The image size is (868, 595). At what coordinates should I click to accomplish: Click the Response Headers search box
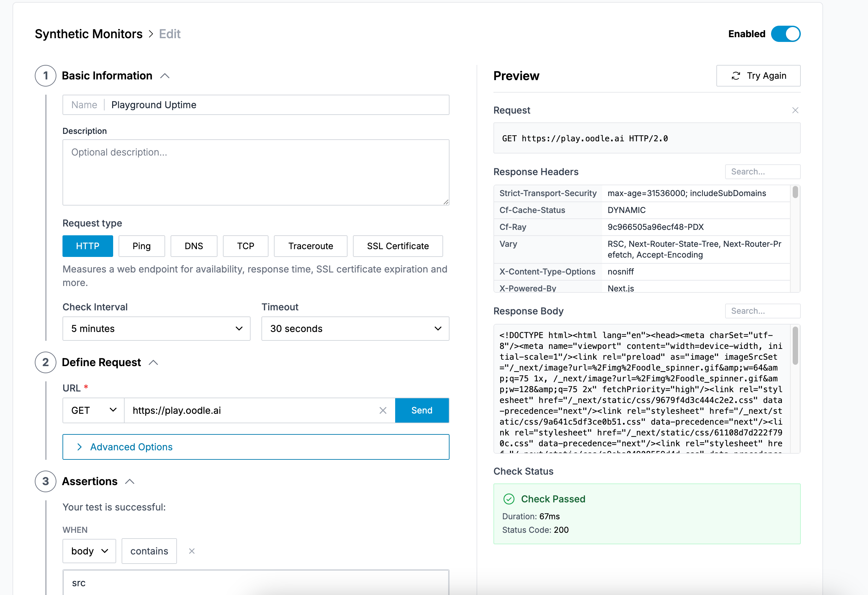pyautogui.click(x=762, y=171)
